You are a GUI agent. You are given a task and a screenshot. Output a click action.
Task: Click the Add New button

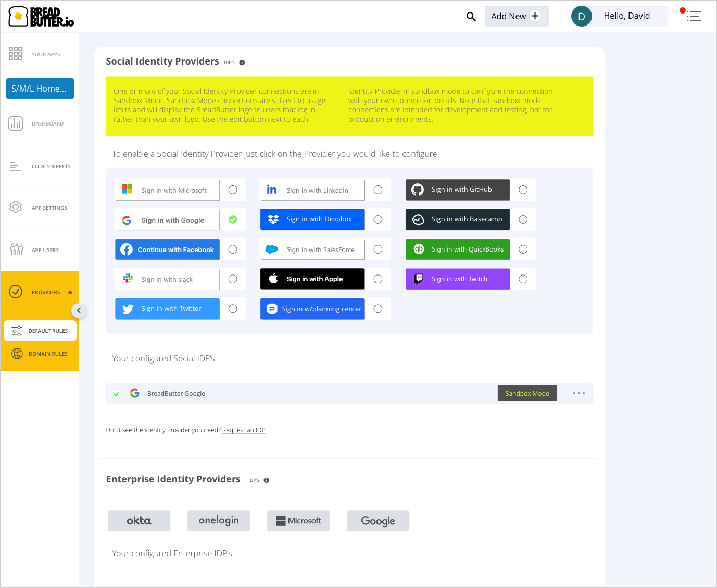[517, 16]
